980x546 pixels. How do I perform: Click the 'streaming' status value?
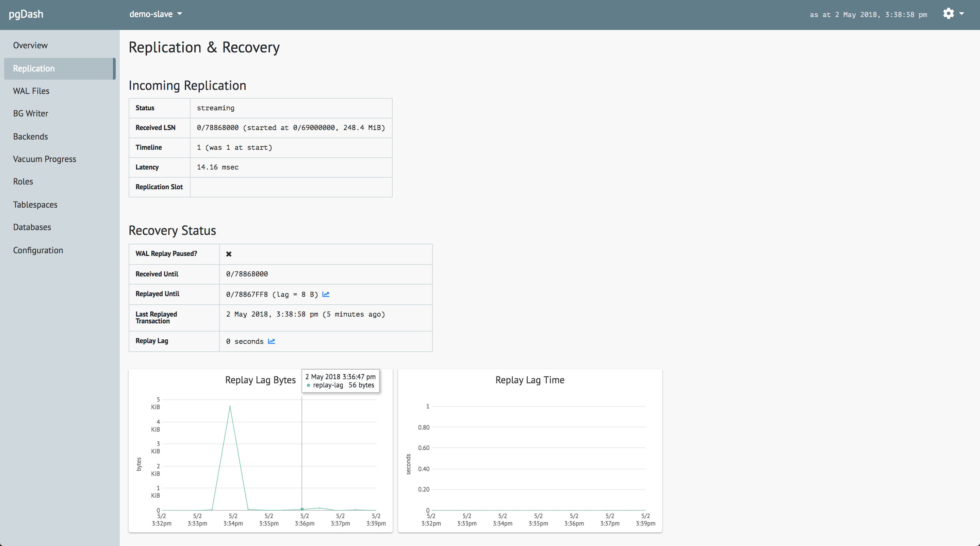(216, 108)
